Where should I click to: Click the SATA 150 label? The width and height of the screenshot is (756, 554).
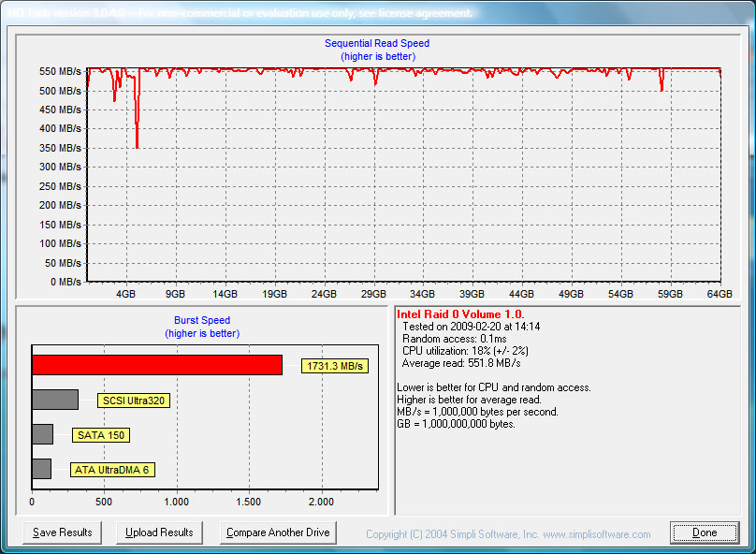(101, 435)
